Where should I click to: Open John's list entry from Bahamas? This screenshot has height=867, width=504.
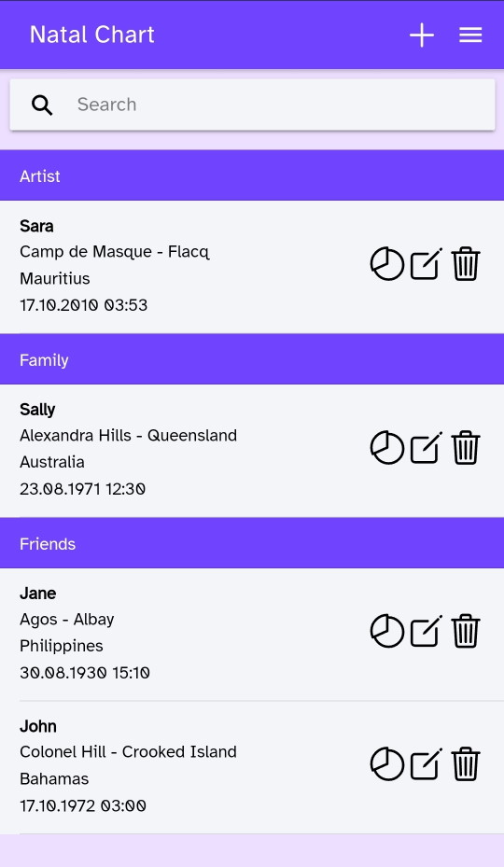pyautogui.click(x=252, y=767)
